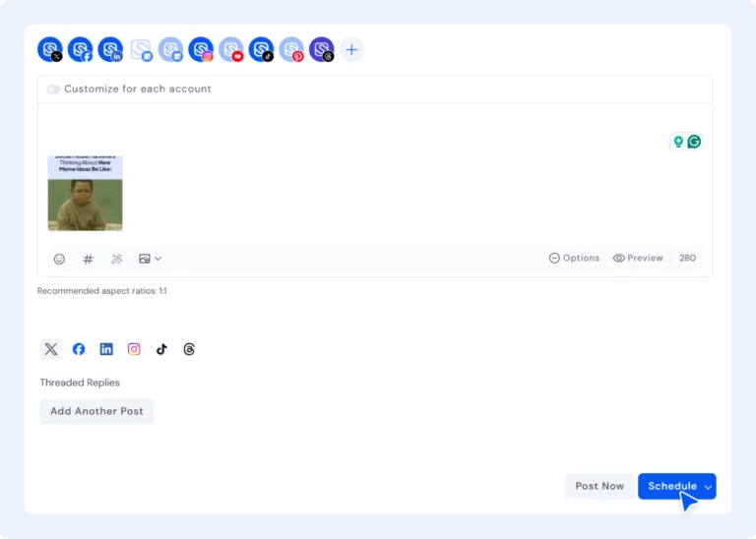Switch to the Facebook platform tab

tap(79, 349)
